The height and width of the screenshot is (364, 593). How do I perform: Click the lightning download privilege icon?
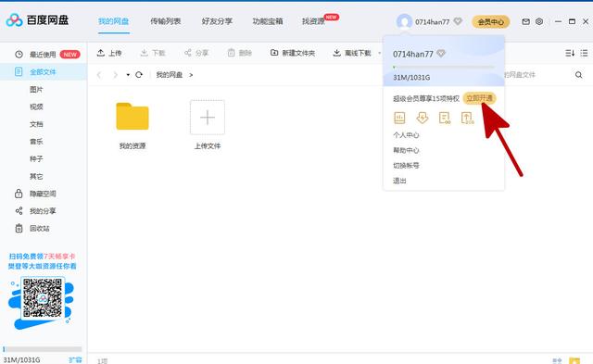pyautogui.click(x=423, y=118)
